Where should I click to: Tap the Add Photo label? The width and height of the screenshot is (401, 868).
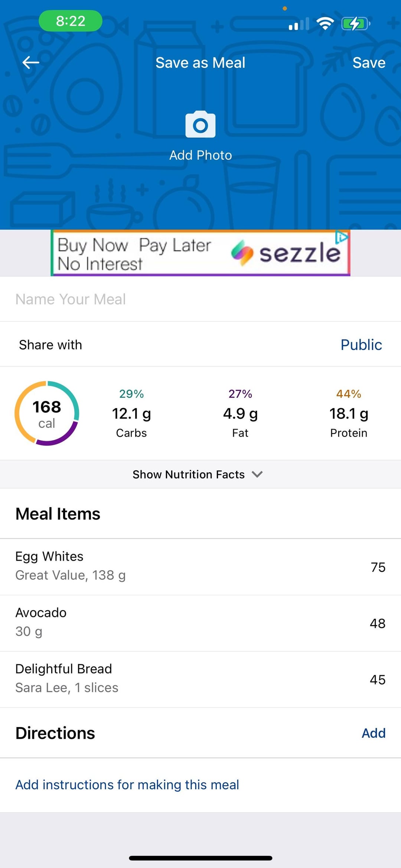[x=200, y=155]
